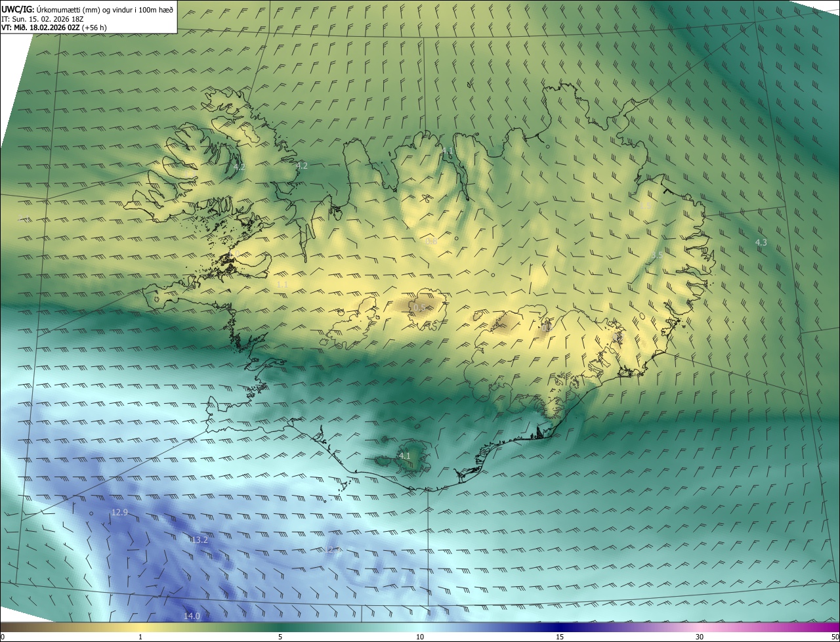The width and height of the screenshot is (840, 642).
Task: Click the 0.8 value label on the map
Action: pyautogui.click(x=432, y=242)
